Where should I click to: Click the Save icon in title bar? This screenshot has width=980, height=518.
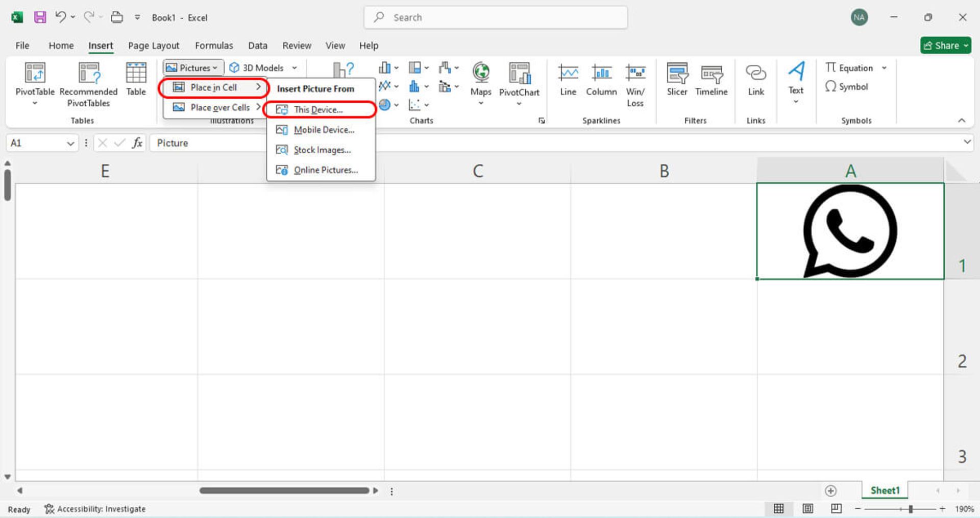pyautogui.click(x=40, y=17)
